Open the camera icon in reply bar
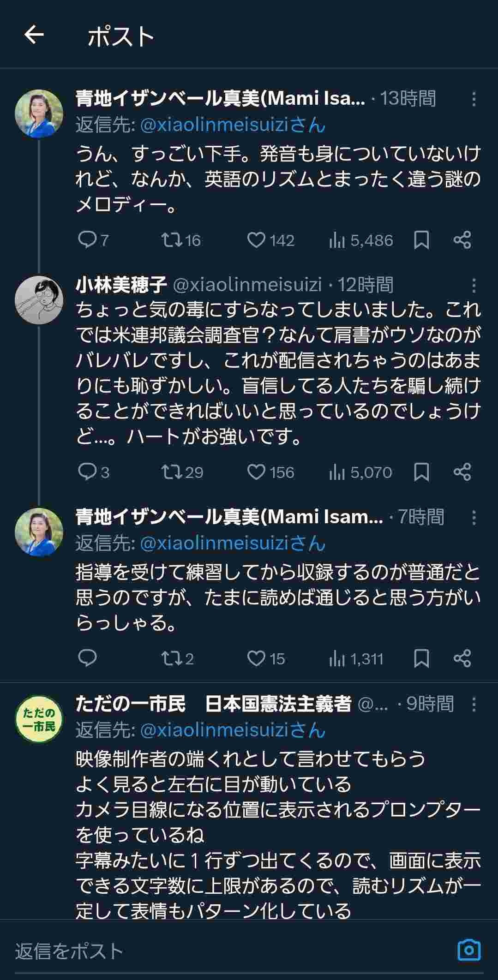Viewport: 498px width, 980px height. click(469, 950)
